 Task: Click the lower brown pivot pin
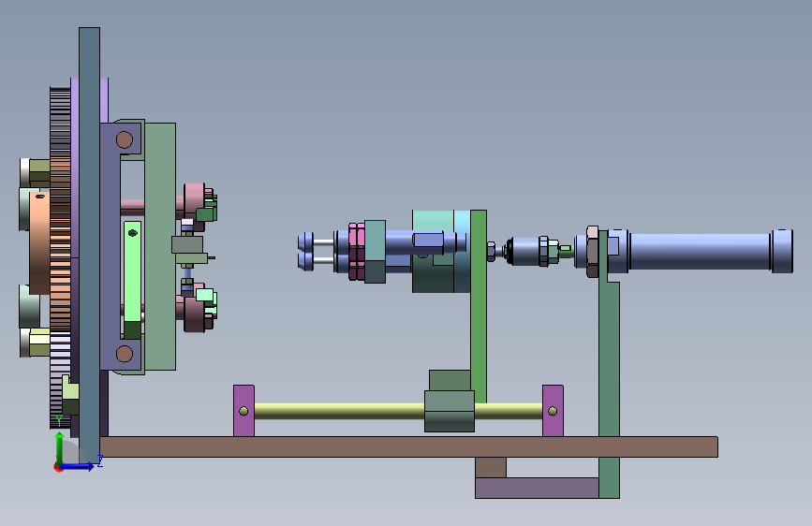tap(125, 354)
